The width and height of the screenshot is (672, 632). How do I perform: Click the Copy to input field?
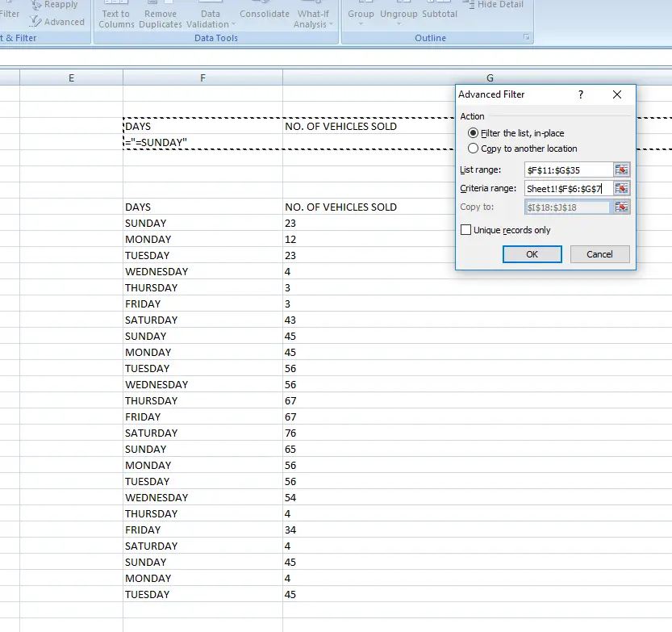[x=567, y=207]
